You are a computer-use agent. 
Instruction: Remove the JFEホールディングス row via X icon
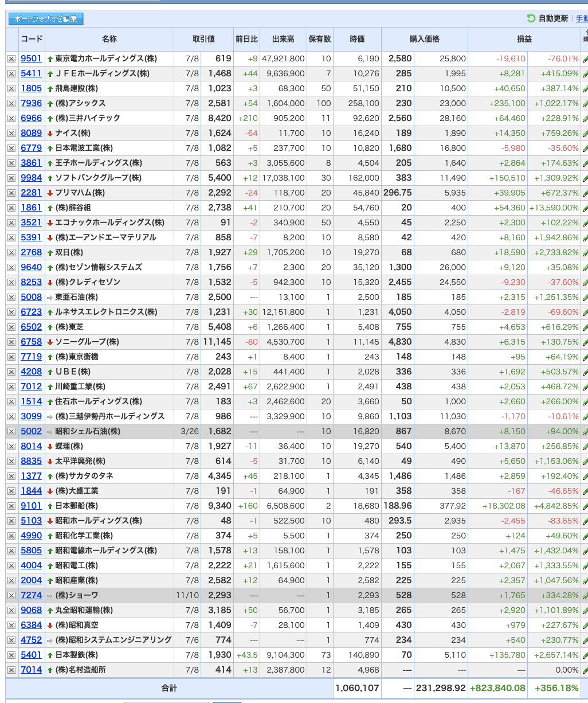pyautogui.click(x=11, y=73)
